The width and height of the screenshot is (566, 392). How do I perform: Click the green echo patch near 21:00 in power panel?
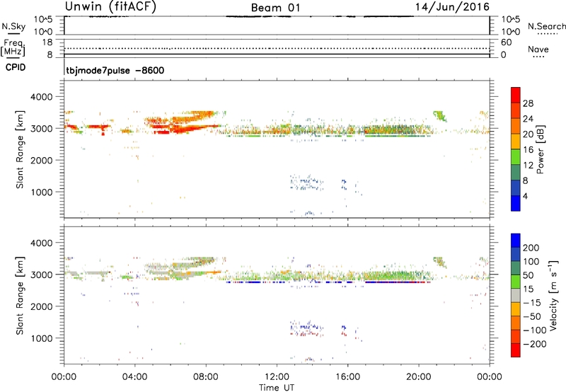440,116
